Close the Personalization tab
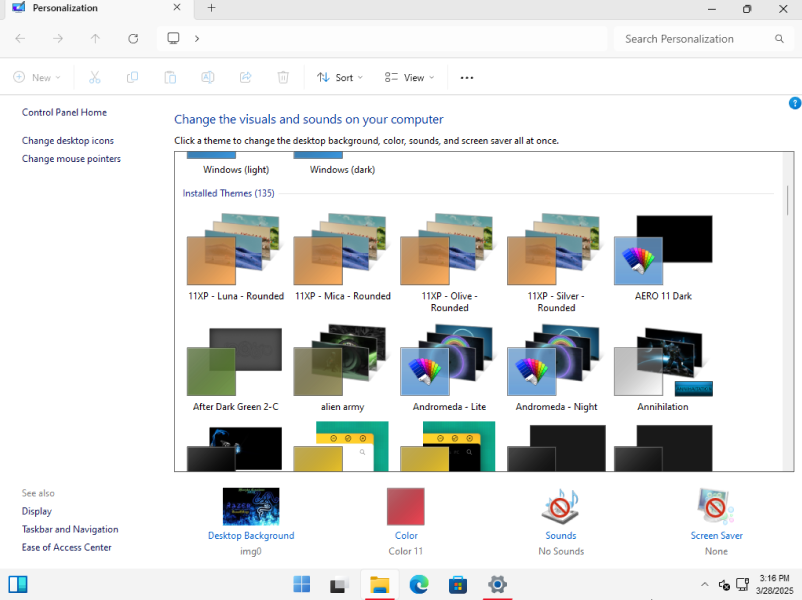Image resolution: width=802 pixels, height=600 pixels. (x=176, y=7)
